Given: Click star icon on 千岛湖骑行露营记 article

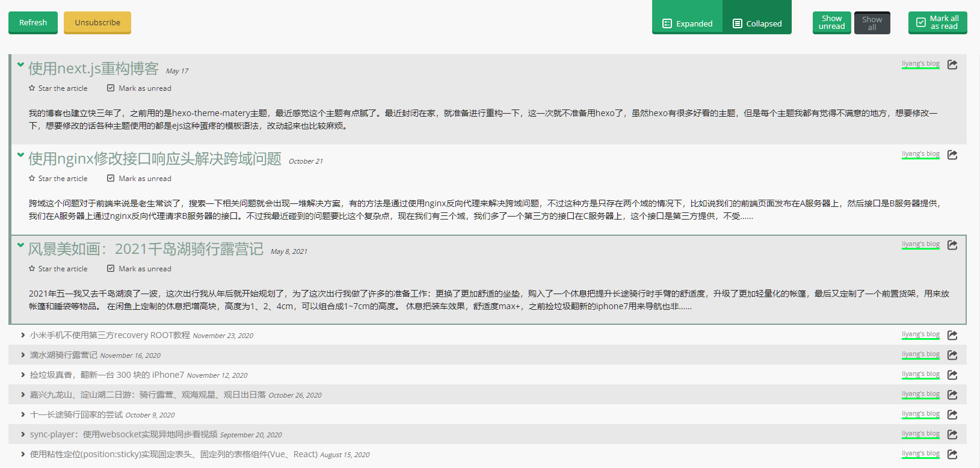Looking at the screenshot, I should click(x=32, y=268).
